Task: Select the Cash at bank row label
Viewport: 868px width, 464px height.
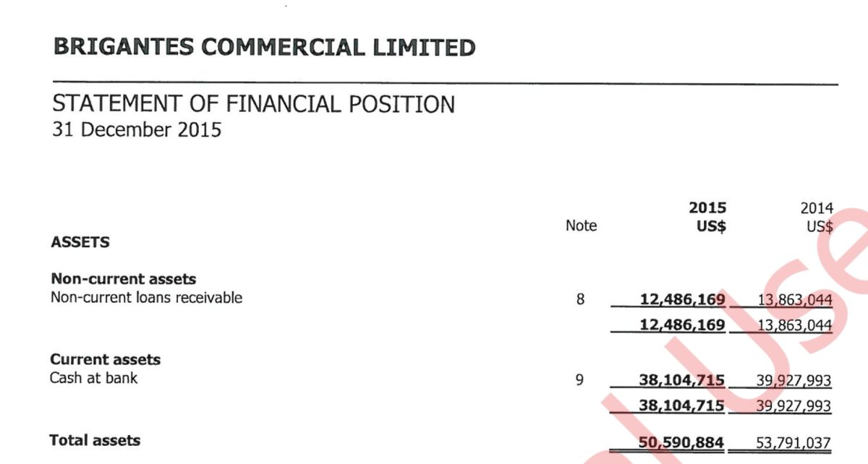Action: click(94, 377)
